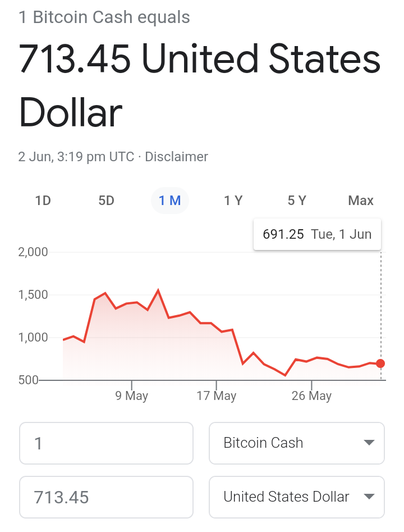Click the United States Dollar dropdown arrow
Viewport: 404px width, 532px height.
pos(369,497)
